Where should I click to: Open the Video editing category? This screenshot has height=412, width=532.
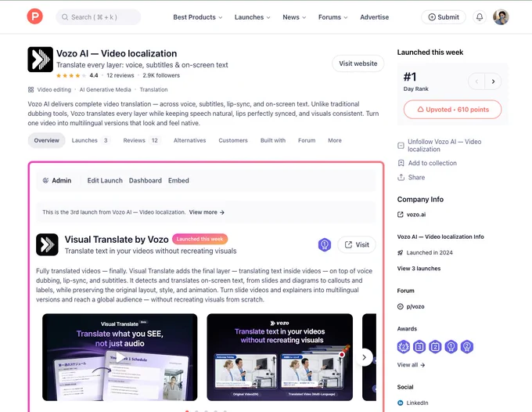click(x=54, y=89)
